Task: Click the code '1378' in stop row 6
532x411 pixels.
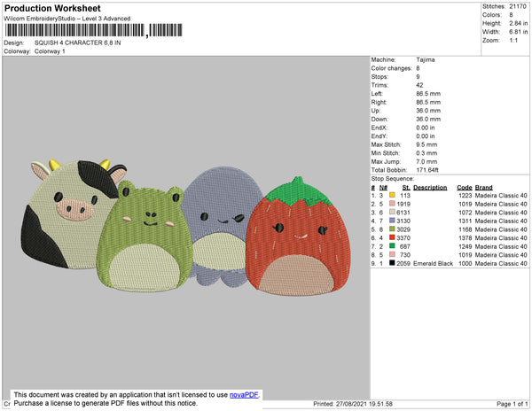Action: (465, 238)
